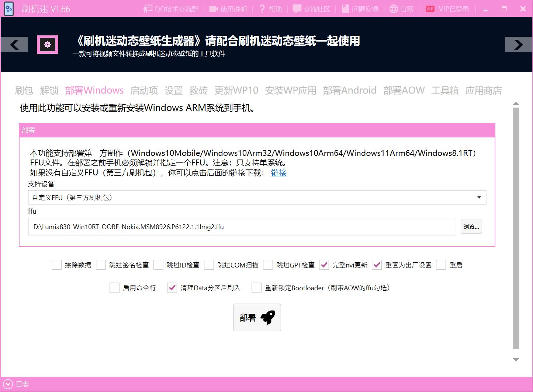Enable the 跳过COM扫描 checkbox
The width and height of the screenshot is (533, 392).
[209, 265]
